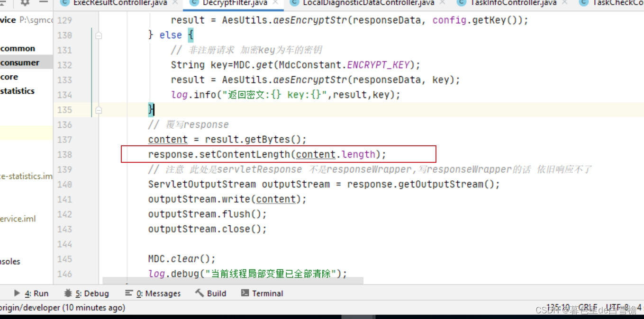The width and height of the screenshot is (644, 319).
Task: Click outputStream.flush() on line 142
Action: [208, 214]
